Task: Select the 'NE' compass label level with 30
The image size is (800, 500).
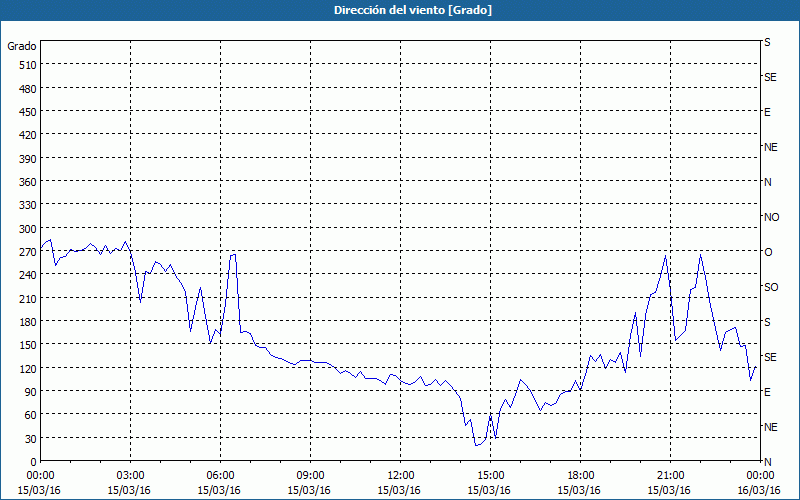Action: (770, 427)
